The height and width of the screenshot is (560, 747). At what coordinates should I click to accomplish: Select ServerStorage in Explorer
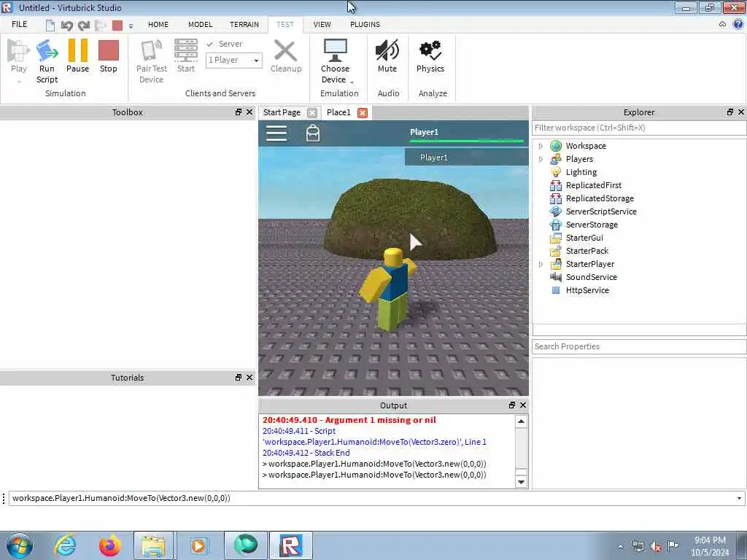(592, 225)
